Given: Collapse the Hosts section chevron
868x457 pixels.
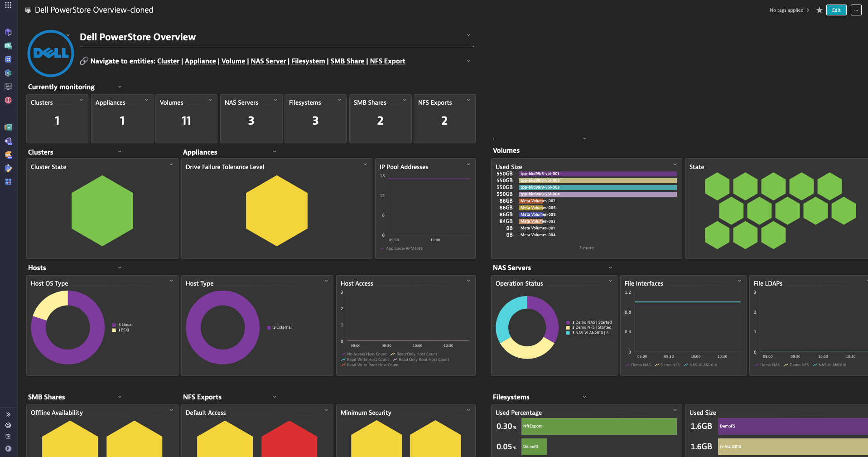Looking at the screenshot, I should 120,267.
